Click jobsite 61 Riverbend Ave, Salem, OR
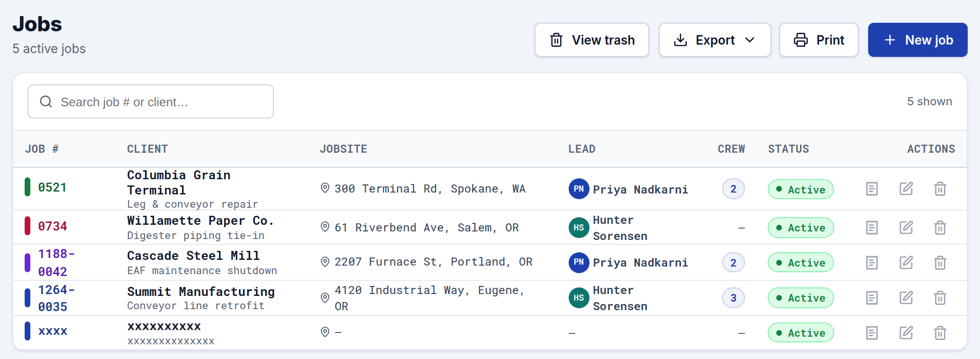980x359 pixels. click(426, 228)
